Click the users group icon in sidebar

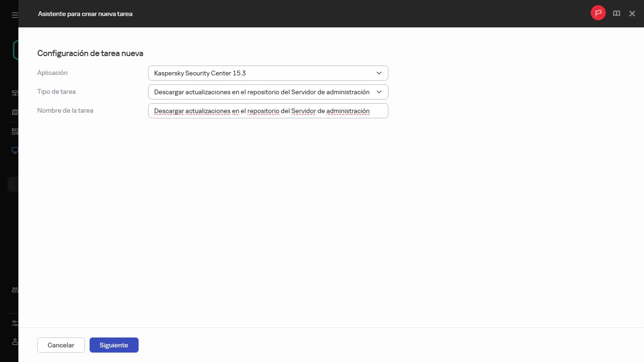point(14,290)
